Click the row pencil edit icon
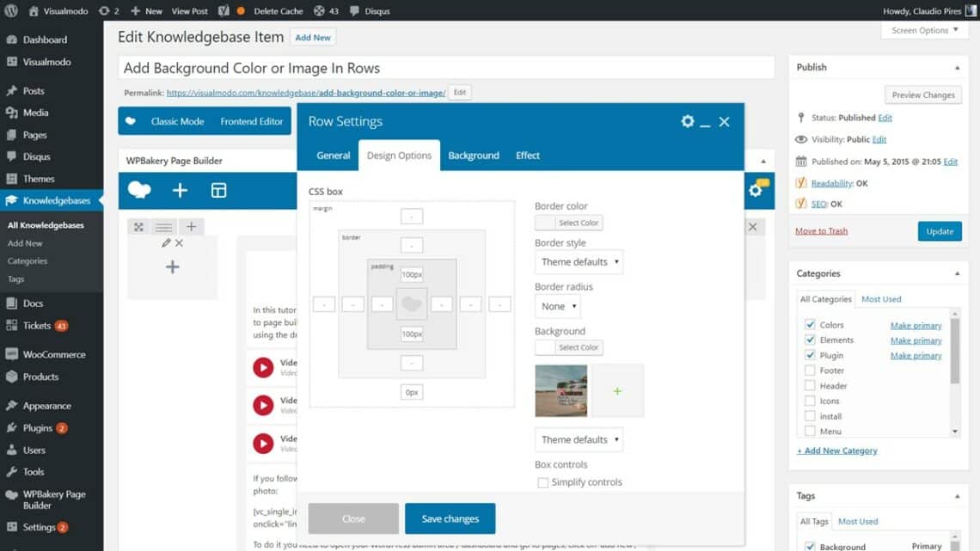The height and width of the screenshot is (551, 980). click(x=166, y=243)
